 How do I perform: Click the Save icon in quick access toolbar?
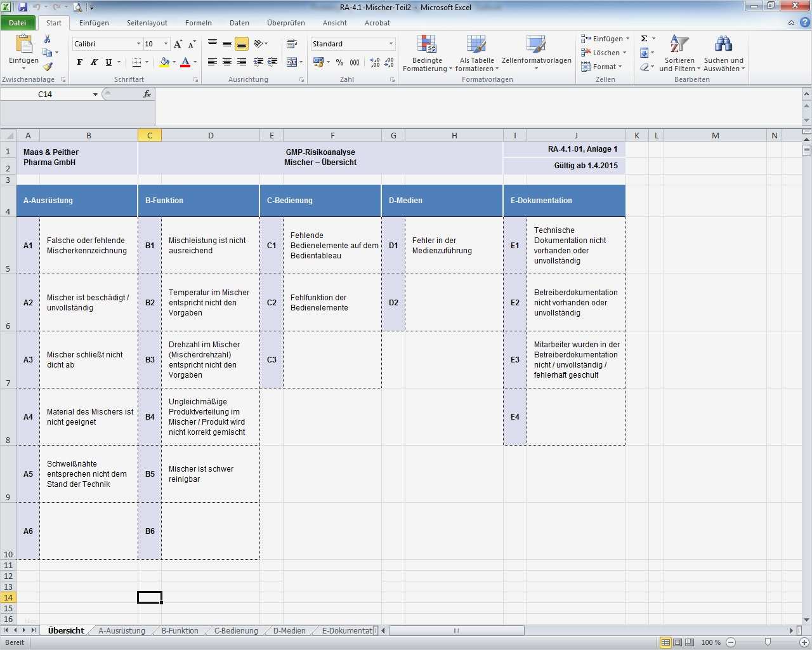(x=23, y=8)
